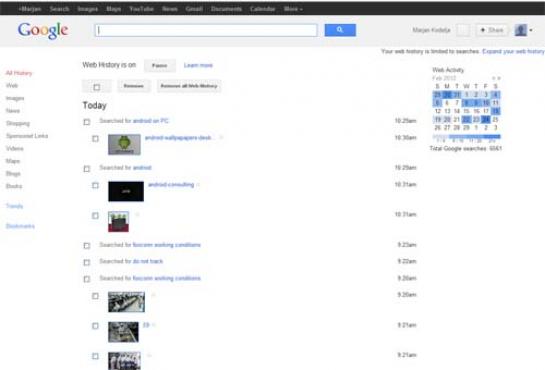Check the 'do not track' search entry
The width and height of the screenshot is (545, 370).
click(87, 262)
